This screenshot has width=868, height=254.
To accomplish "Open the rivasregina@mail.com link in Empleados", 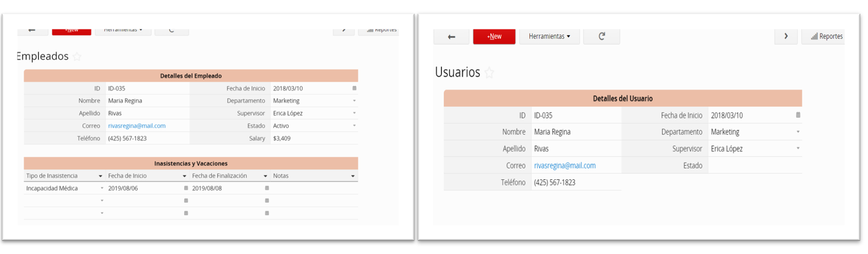I will coord(136,126).
